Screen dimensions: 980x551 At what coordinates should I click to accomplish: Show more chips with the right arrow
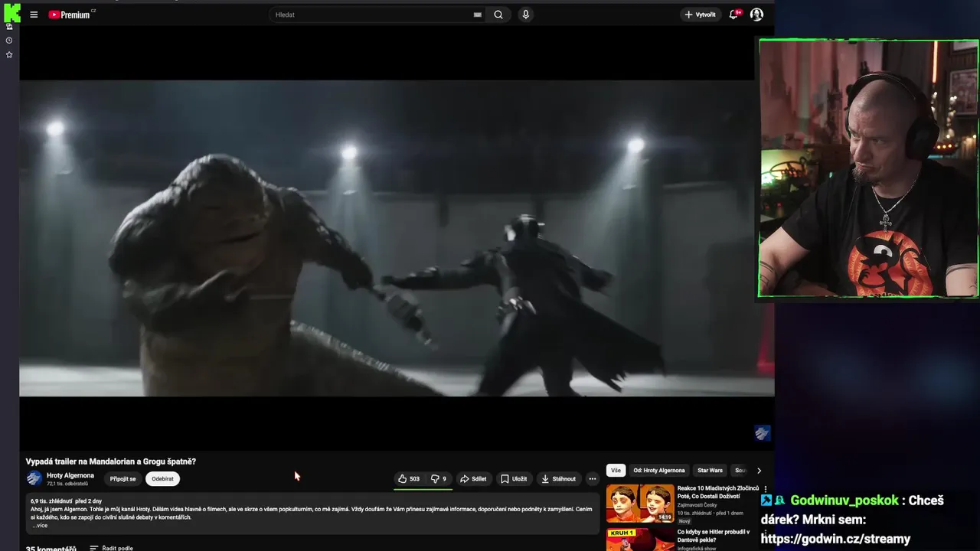(759, 471)
